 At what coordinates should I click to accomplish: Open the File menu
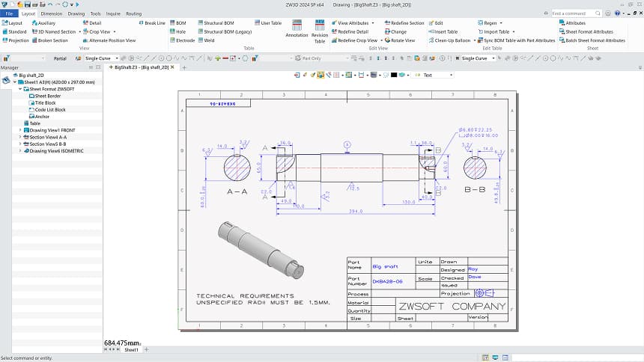(x=10, y=13)
